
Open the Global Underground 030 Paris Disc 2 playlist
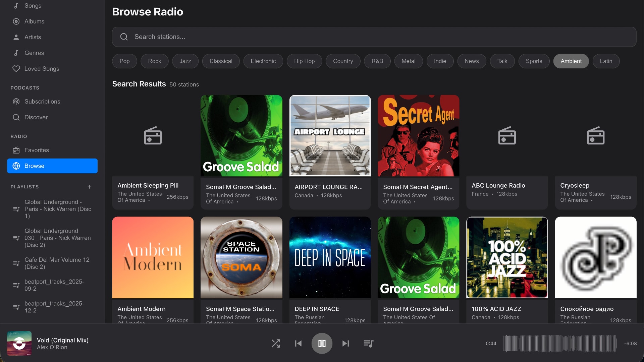click(x=52, y=238)
